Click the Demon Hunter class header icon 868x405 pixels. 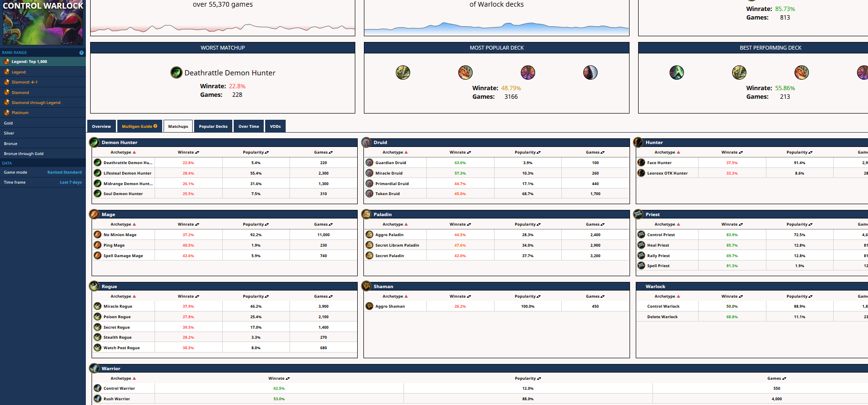point(94,142)
